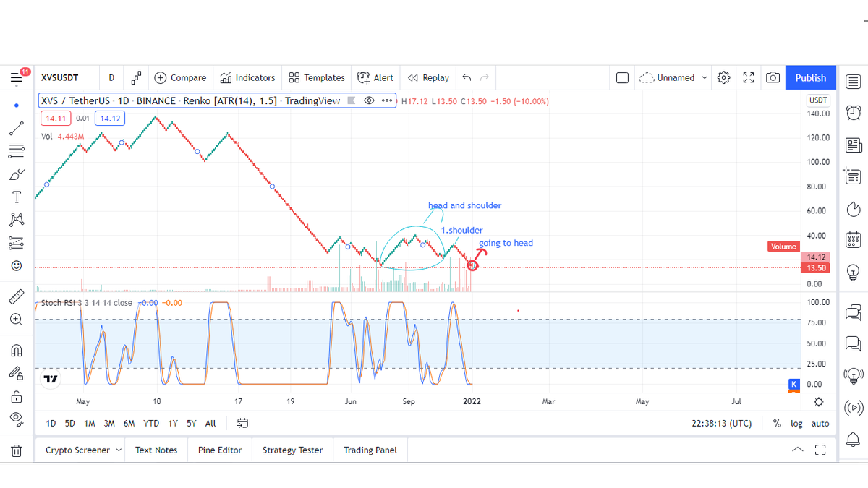Select the Trend Line drawing tool
This screenshot has height=488, width=868.
point(16,129)
